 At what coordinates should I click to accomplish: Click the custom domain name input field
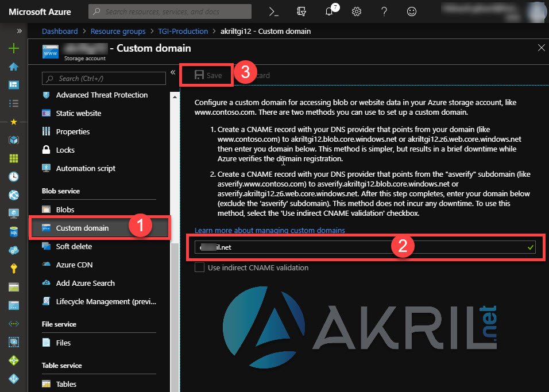point(365,247)
